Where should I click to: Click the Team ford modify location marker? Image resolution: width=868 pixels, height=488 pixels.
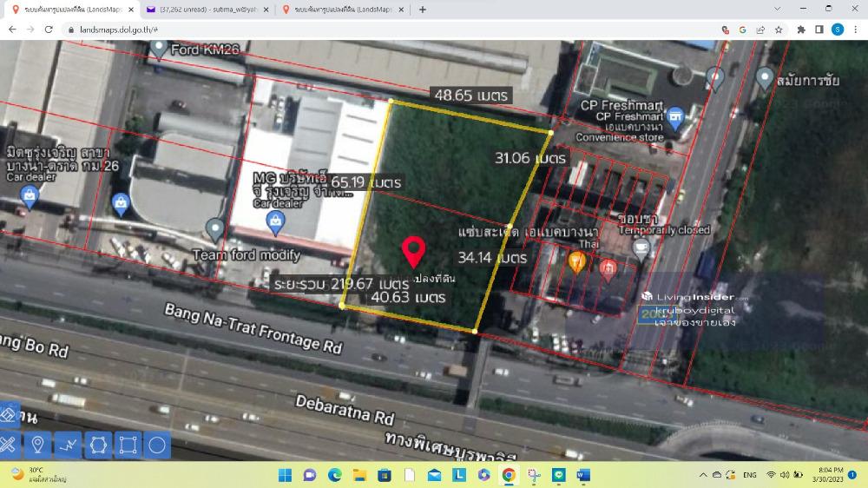(215, 229)
